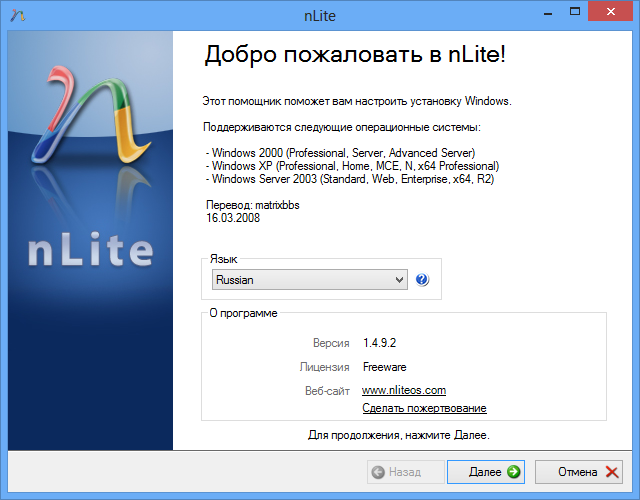Open the www.nliteos.com website link
This screenshot has height=500, width=640.
point(404,390)
